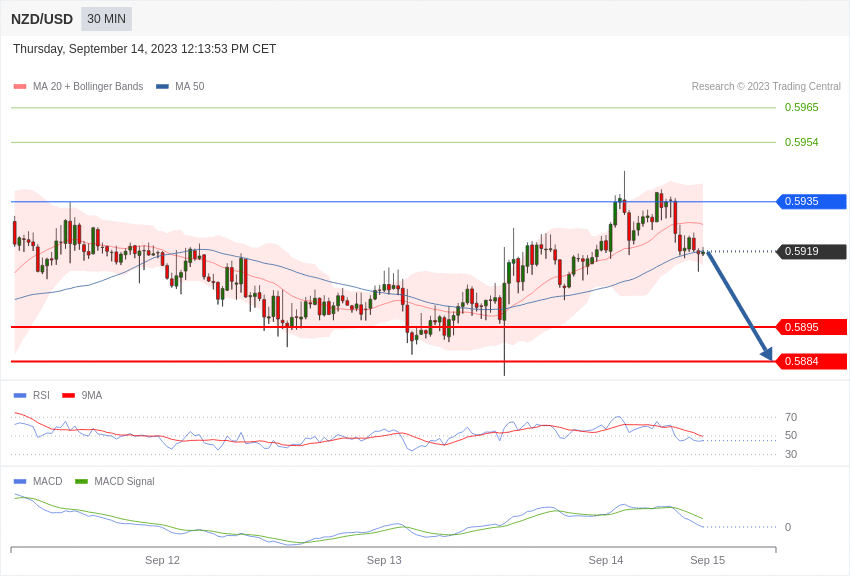Click the 0.5954 resistance level label

801,142
